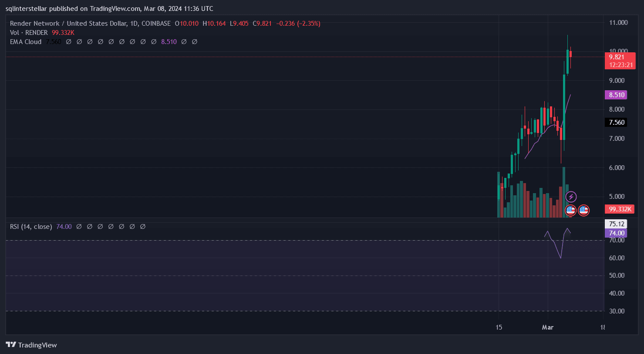Click the left US flag event icon
Screen dimensions: 644x354
click(570, 211)
